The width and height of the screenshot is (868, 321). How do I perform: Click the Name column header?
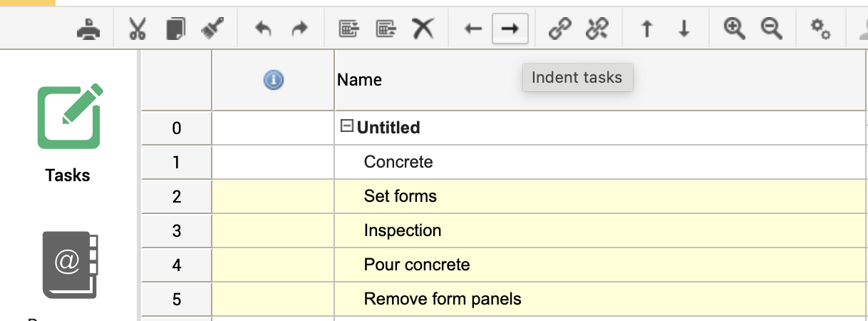pos(359,80)
